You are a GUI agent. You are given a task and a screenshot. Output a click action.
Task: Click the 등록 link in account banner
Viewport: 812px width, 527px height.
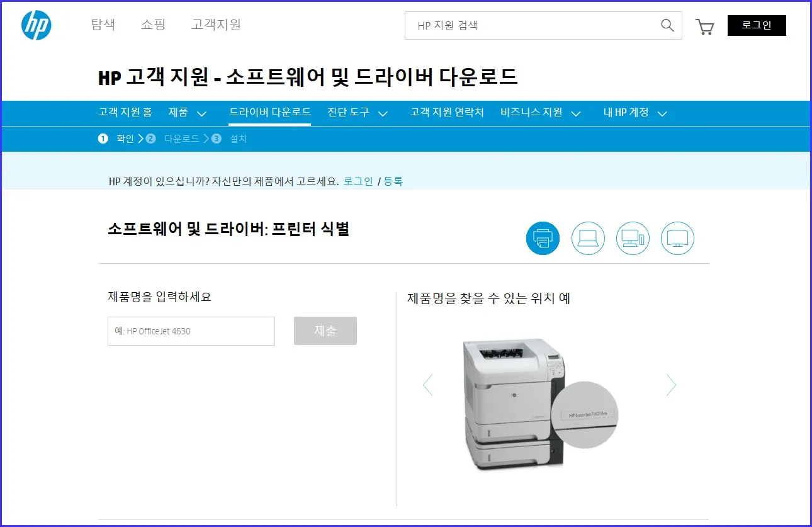click(393, 181)
